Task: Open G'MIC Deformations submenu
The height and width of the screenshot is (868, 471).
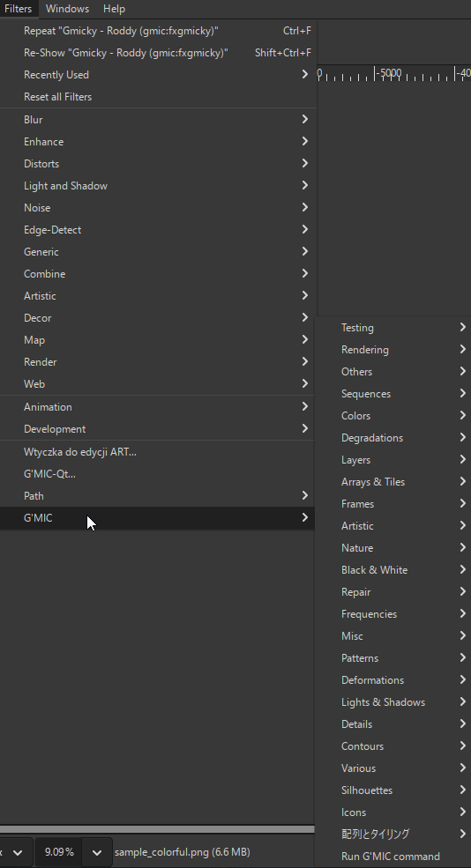Action: pos(392,680)
